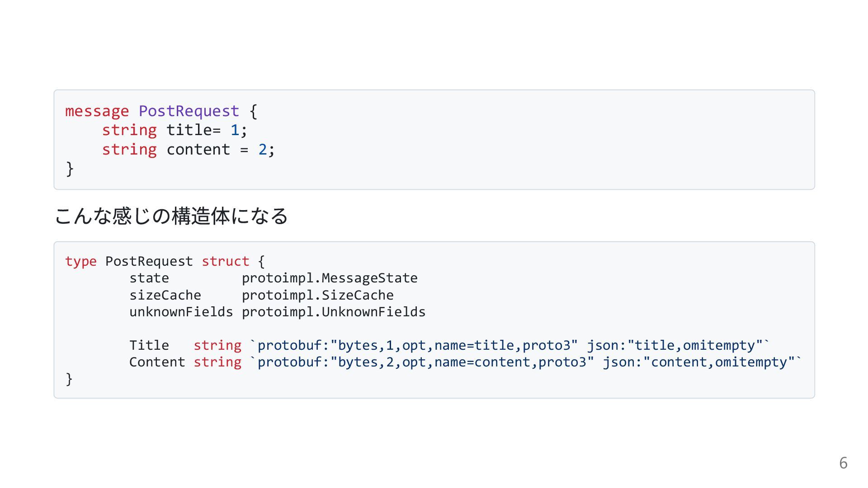Viewport: 868px width, 488px height.
Task: Click the 'state' field in the struct
Action: pos(149,278)
